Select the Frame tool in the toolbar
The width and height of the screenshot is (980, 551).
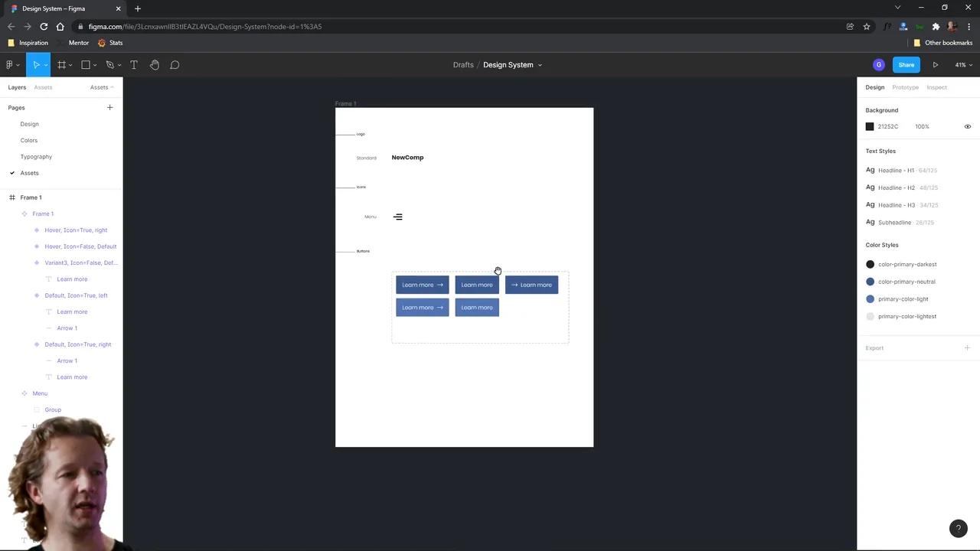click(62, 64)
